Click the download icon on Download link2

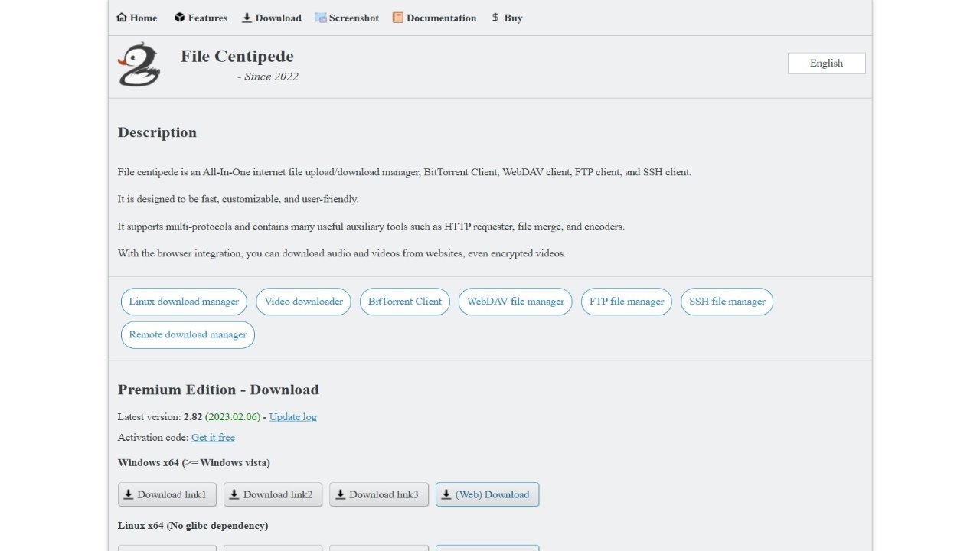point(234,494)
